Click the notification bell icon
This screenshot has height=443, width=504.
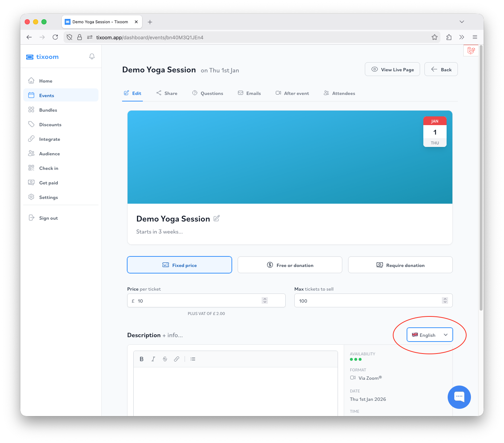[92, 56]
